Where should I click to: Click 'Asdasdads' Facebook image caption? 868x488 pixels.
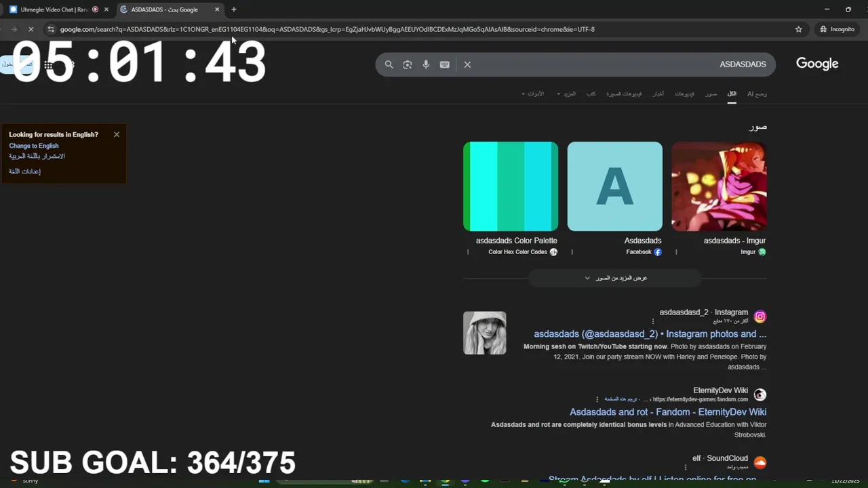tap(643, 241)
